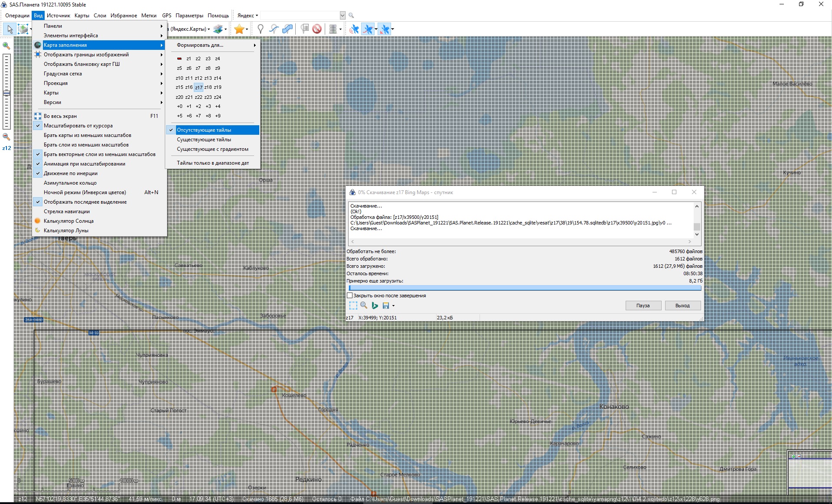Click the red prohibition circle toolbar icon
The width and height of the screenshot is (832, 504).
(x=317, y=29)
